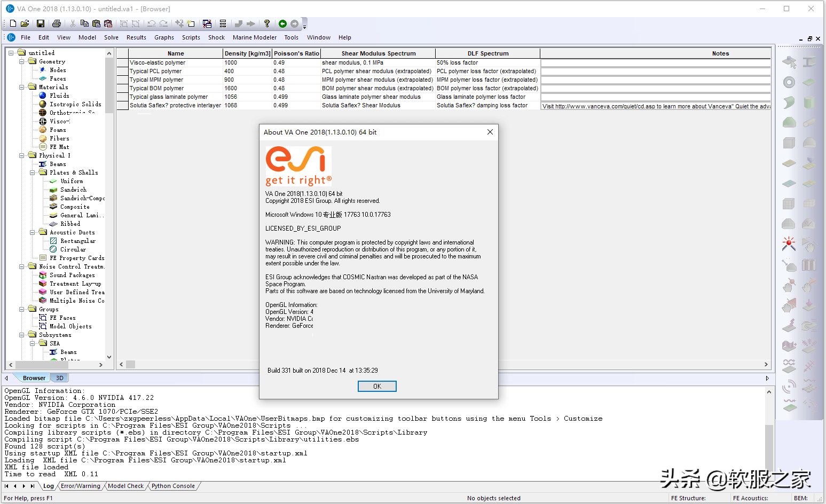This screenshot has height=504, width=826.
Task: Switch to the Model Check tab
Action: (125, 486)
